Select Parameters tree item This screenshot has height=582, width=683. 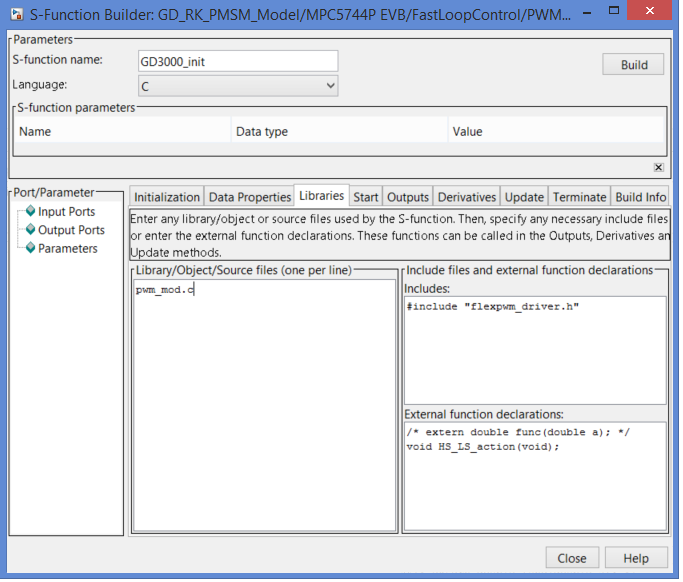click(x=68, y=248)
